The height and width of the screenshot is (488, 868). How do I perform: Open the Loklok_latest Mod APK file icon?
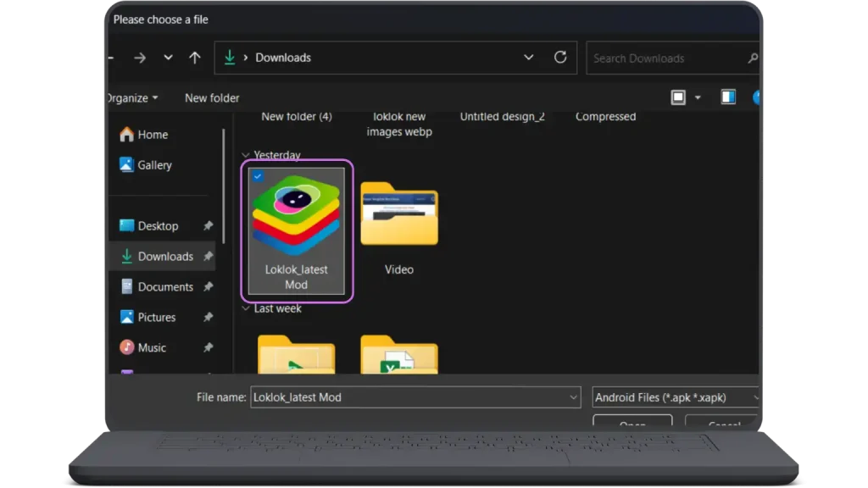coord(296,216)
